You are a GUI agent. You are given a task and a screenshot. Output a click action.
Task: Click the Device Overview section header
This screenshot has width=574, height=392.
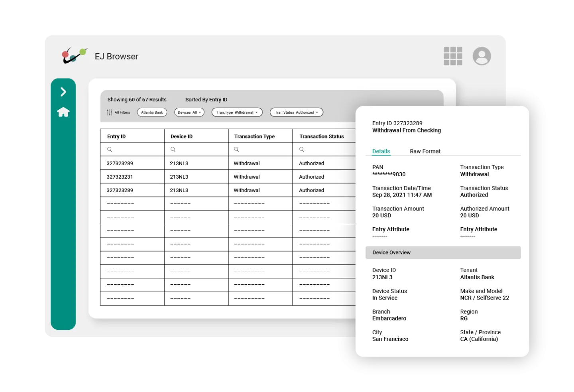click(443, 252)
